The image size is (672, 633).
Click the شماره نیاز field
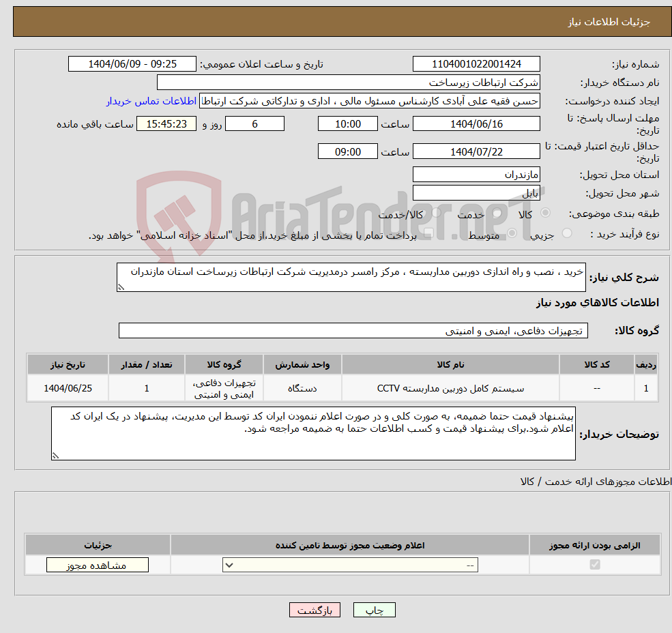click(x=476, y=63)
